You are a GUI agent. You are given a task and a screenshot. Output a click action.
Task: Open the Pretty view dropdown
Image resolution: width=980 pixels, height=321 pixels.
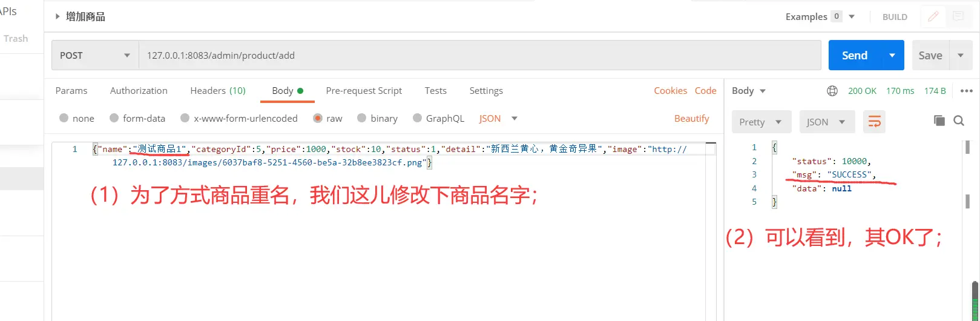point(761,122)
